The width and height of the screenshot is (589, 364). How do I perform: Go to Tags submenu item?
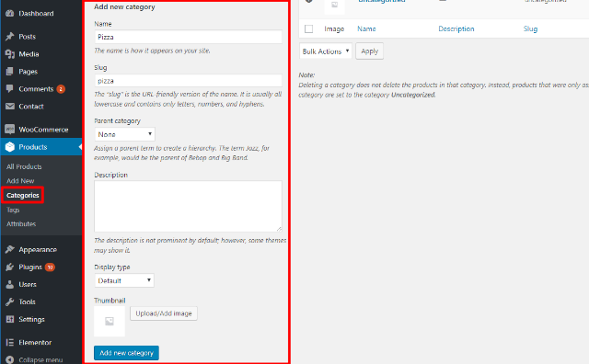tap(13, 210)
